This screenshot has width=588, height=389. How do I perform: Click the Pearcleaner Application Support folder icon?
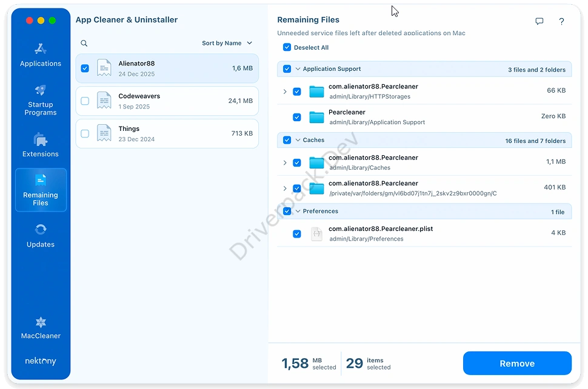coord(316,118)
